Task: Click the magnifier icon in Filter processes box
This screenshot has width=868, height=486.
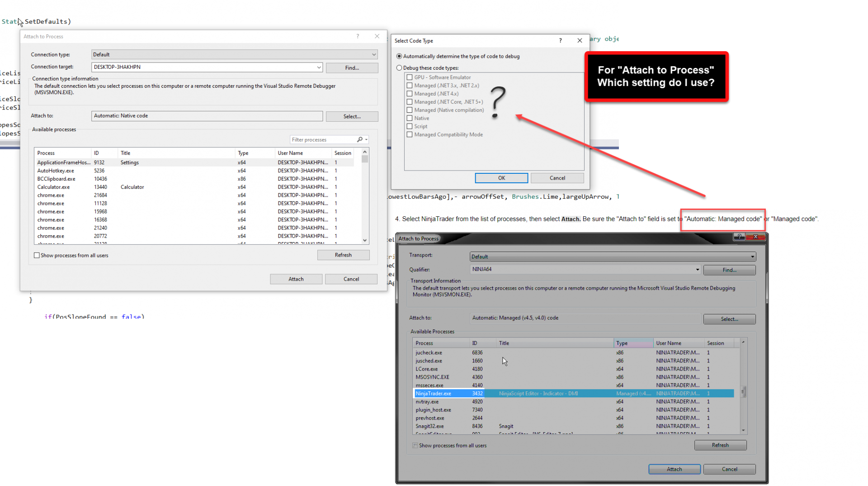Action: coord(359,140)
